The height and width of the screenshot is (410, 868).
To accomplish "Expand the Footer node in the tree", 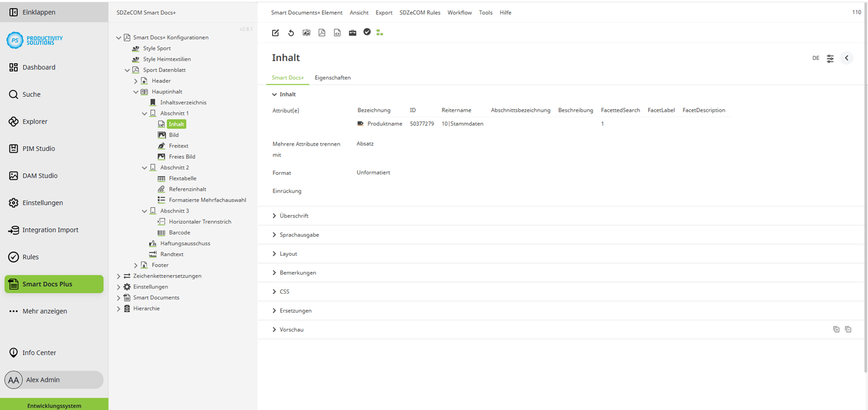I will (135, 265).
